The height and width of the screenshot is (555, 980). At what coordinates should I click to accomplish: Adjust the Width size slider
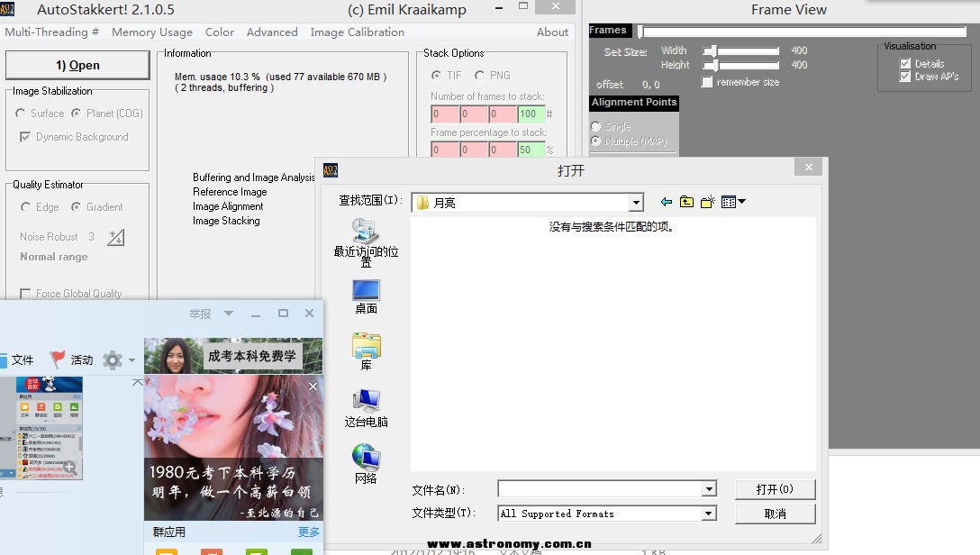[740, 50]
